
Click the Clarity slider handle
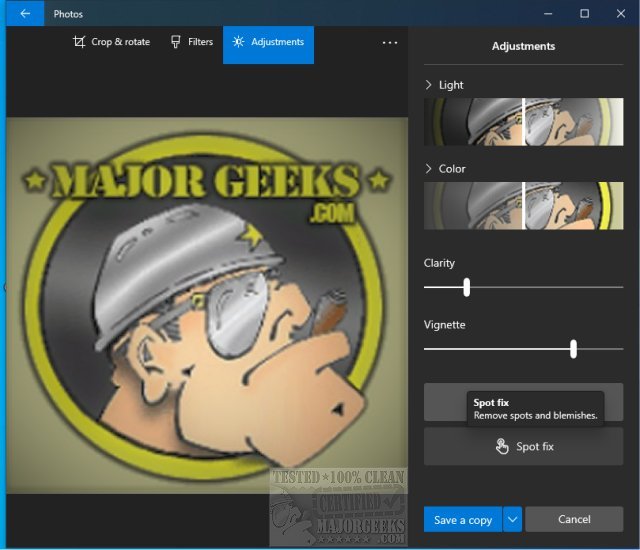click(x=467, y=287)
